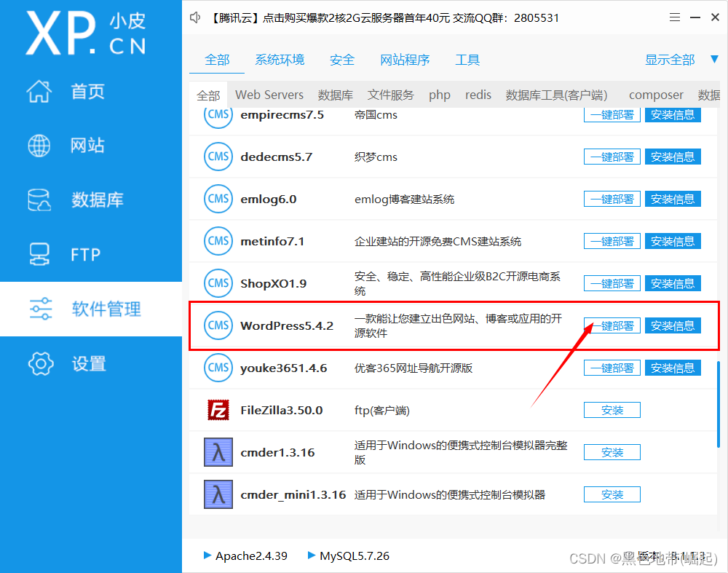This screenshot has height=573, width=728.
Task: Select the second-row 全部 sub-tab
Action: pyautogui.click(x=208, y=95)
